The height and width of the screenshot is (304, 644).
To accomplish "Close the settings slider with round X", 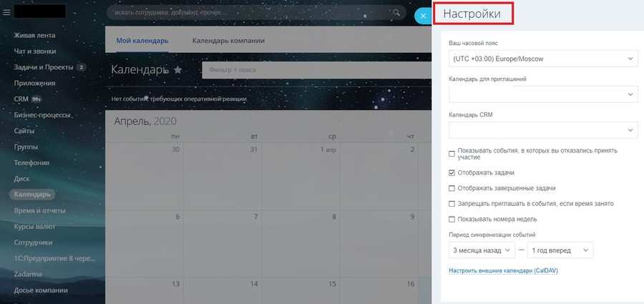I will pos(423,16).
